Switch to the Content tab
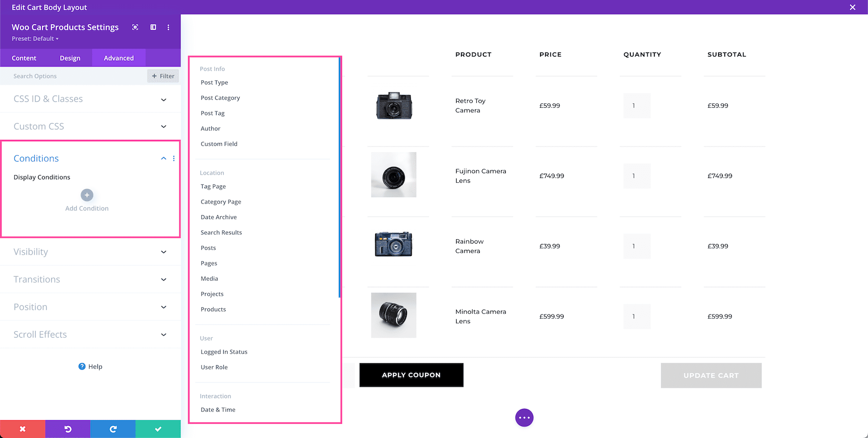This screenshot has width=868, height=438. (24, 58)
